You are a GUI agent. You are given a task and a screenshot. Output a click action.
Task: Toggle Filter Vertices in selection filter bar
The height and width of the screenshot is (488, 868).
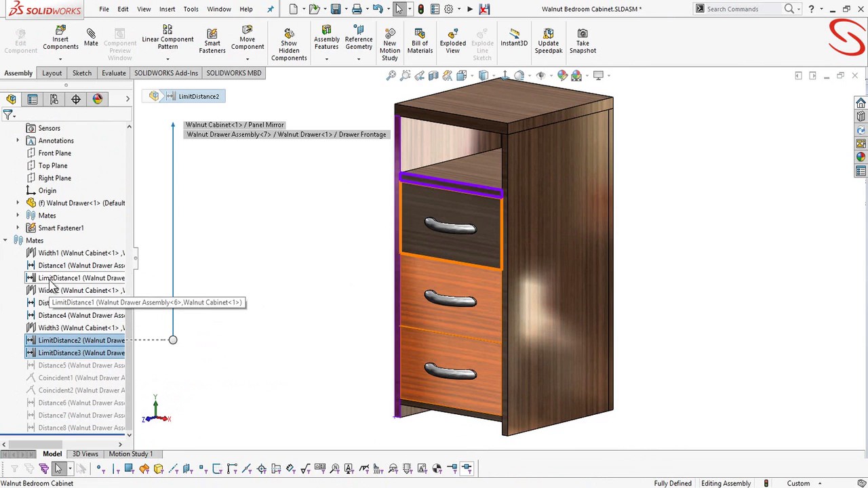[100, 468]
